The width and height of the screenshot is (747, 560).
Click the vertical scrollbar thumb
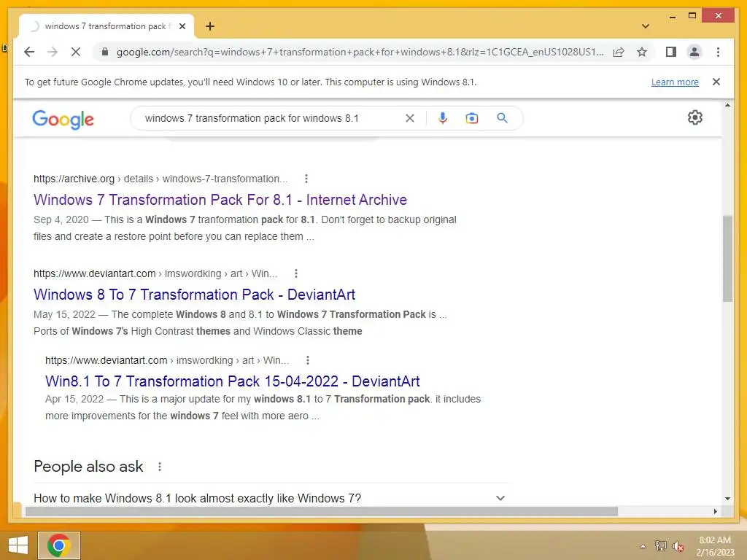pos(727,259)
